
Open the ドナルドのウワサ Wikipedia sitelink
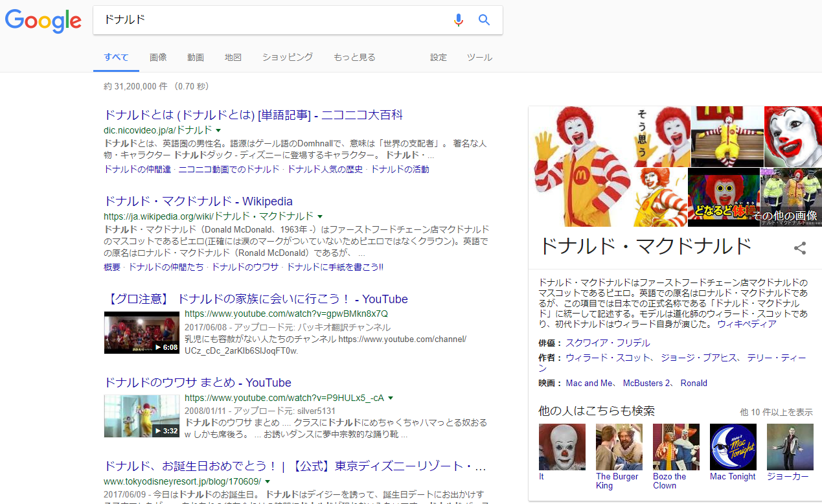(x=245, y=267)
